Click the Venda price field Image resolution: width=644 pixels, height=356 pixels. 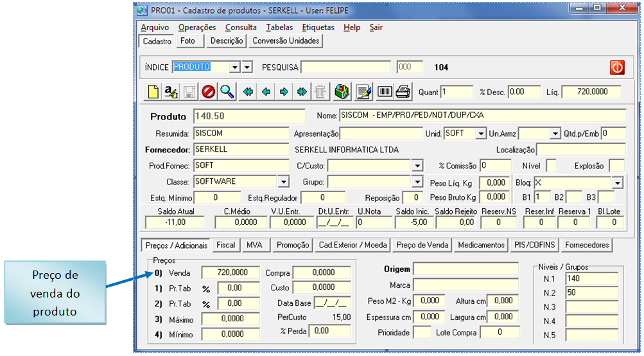[231, 272]
